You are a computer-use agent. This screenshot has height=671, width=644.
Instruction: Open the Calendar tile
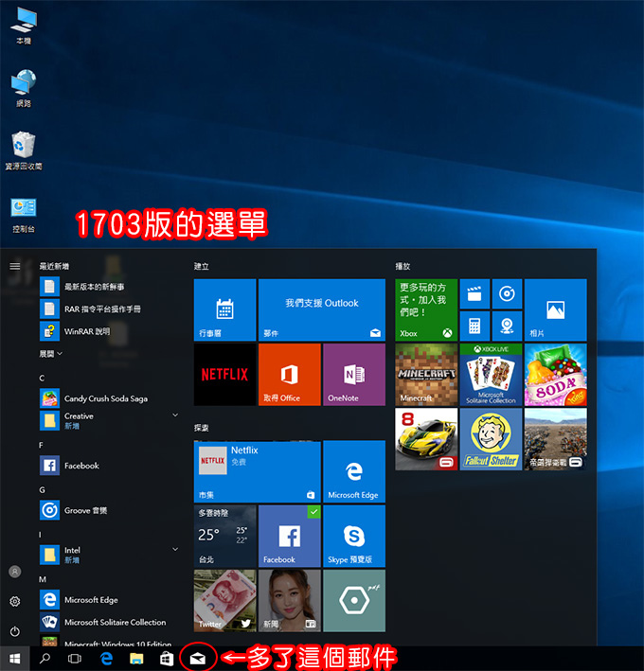tap(224, 309)
